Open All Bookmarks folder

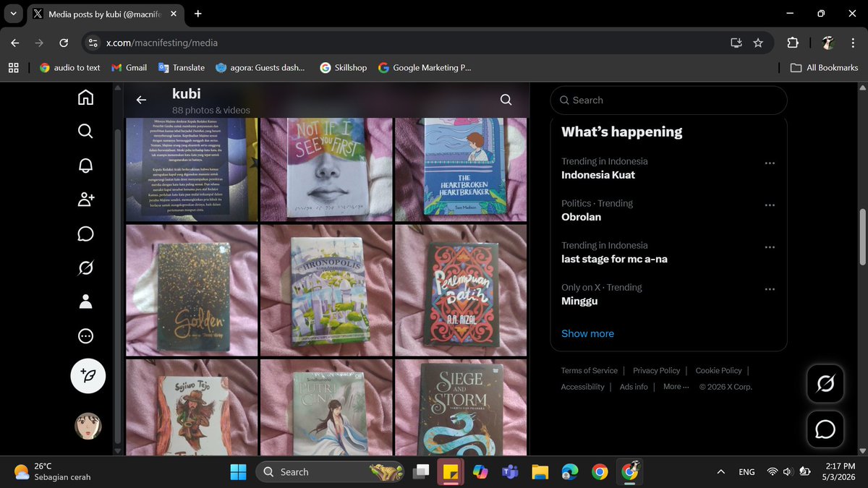pyautogui.click(x=824, y=67)
